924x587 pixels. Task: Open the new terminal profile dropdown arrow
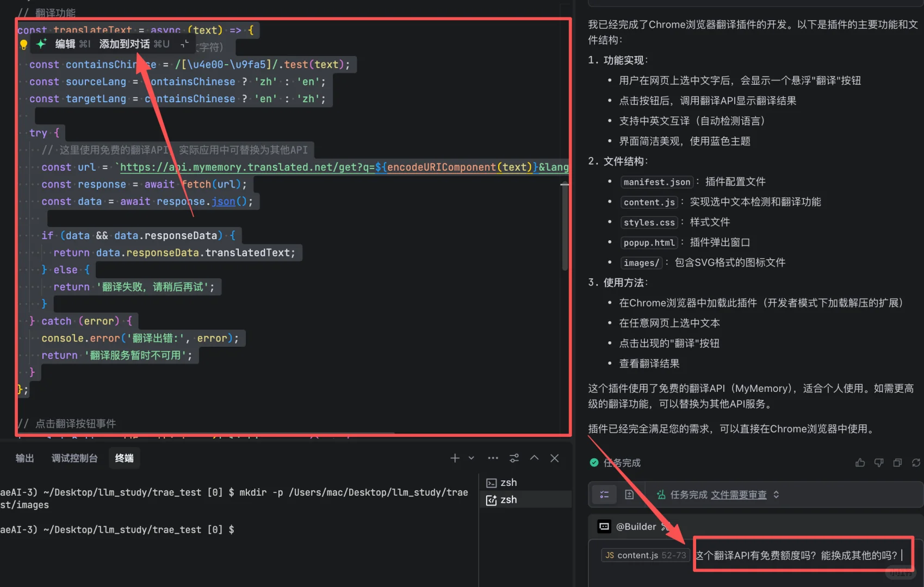click(x=472, y=458)
